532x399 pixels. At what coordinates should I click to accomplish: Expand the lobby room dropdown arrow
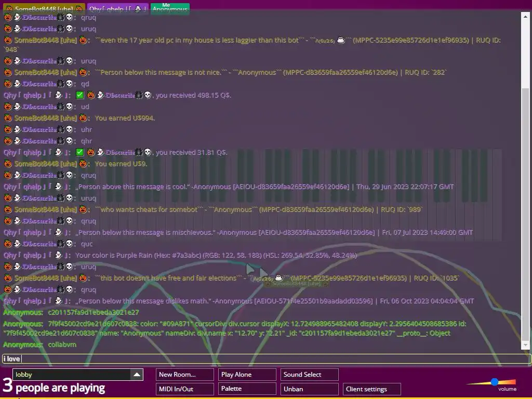(x=137, y=375)
